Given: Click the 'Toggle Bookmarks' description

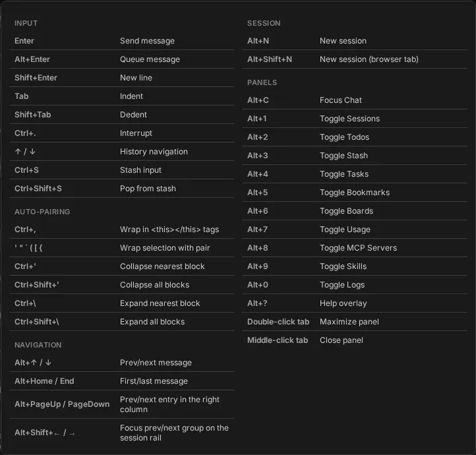Looking at the screenshot, I should 355,193.
